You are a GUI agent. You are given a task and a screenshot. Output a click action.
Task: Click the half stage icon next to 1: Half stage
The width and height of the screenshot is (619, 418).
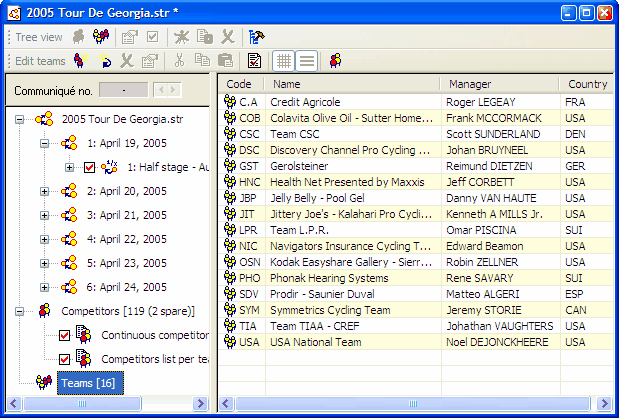tap(109, 167)
